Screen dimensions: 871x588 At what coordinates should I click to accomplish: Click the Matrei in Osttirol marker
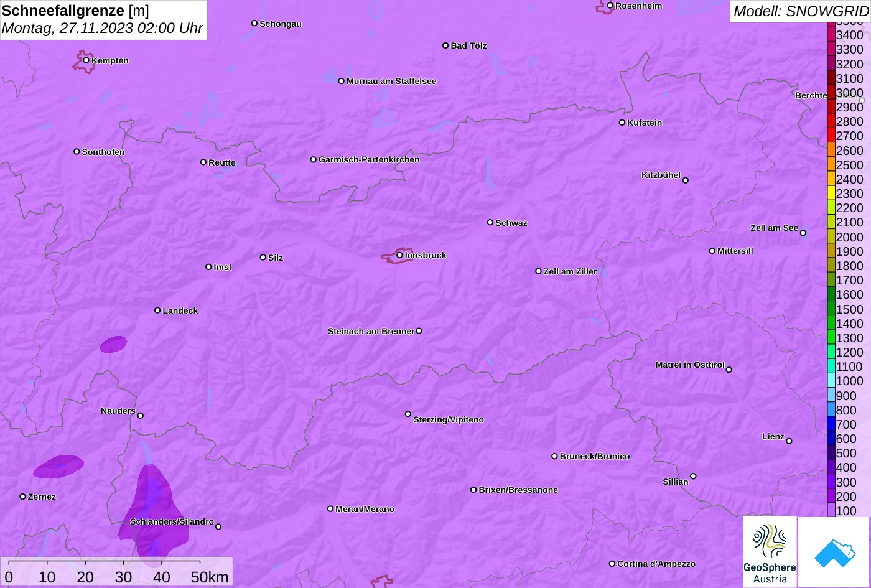(729, 370)
